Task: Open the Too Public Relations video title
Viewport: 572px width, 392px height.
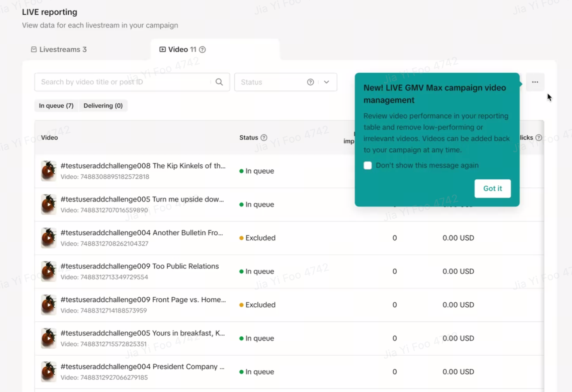Action: coord(140,266)
